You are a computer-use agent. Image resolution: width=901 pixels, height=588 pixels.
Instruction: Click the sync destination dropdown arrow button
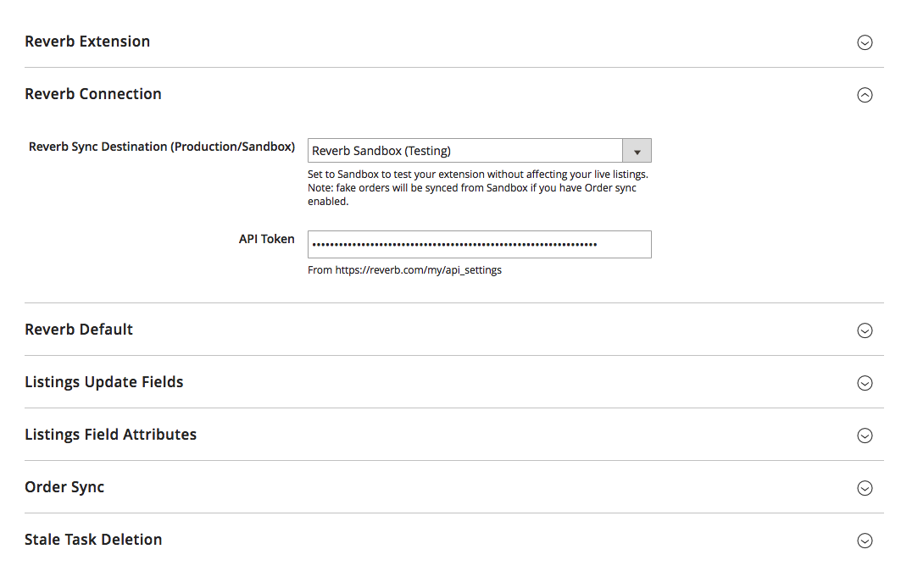point(637,151)
